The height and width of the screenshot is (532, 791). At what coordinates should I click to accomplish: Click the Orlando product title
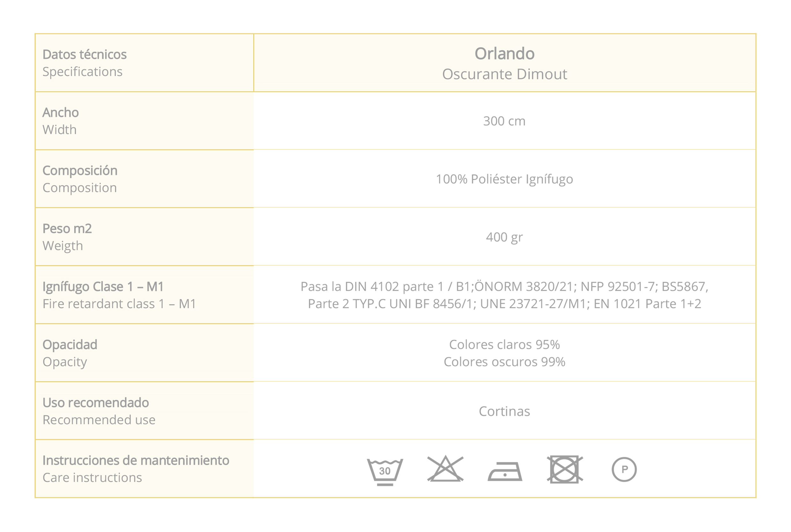(504, 54)
